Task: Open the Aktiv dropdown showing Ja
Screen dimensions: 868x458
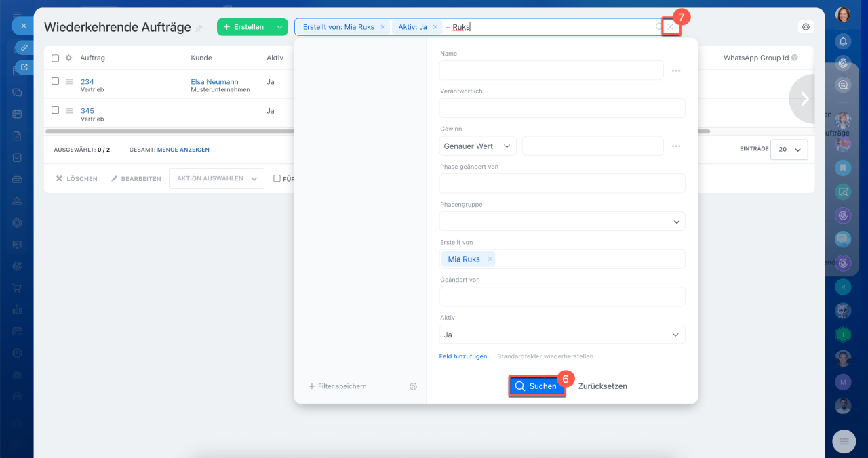Action: pos(562,335)
